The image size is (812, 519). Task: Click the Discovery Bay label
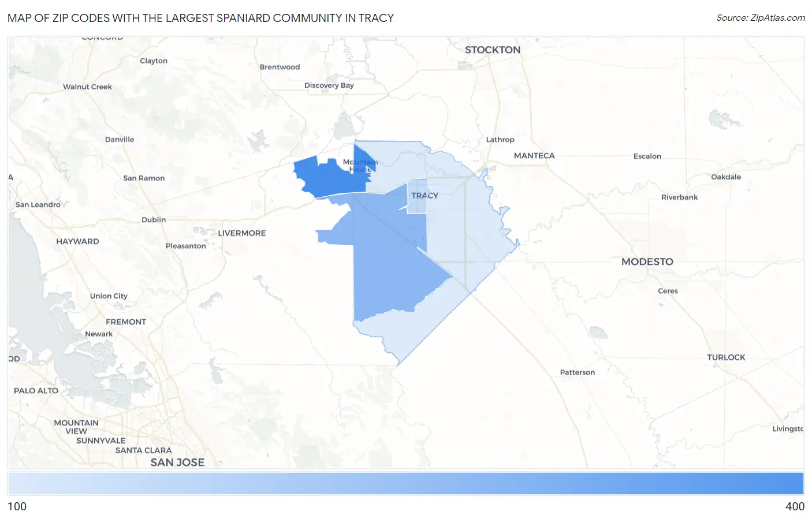[x=329, y=85]
